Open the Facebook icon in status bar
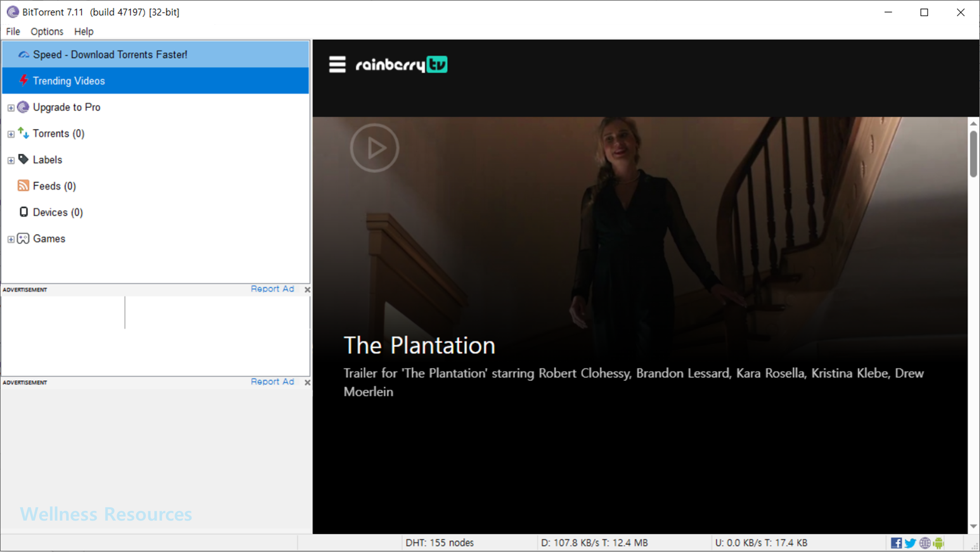The height and width of the screenshot is (552, 980). click(896, 543)
